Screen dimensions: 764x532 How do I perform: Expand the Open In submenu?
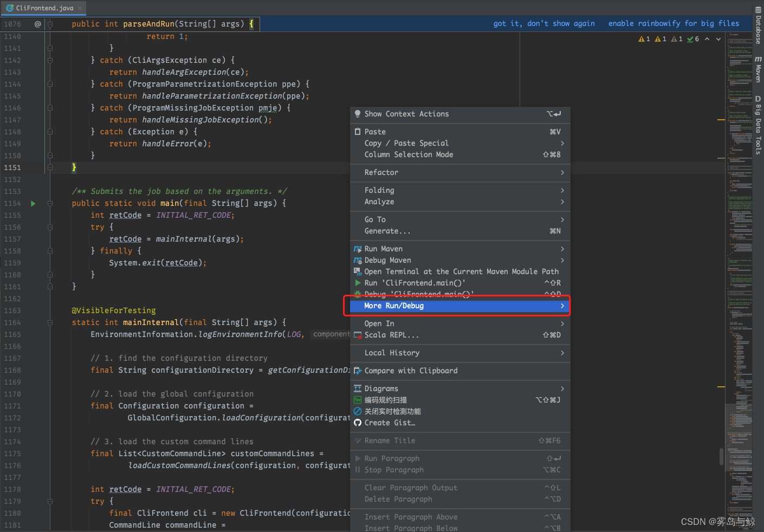tap(460, 323)
